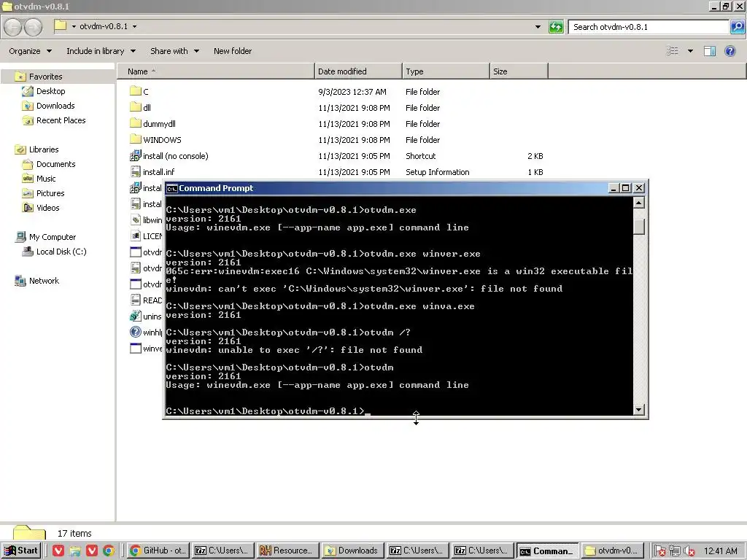Screen dimensions: 747x560
Task: Expand the arrow after otvdm-v0.8.1 in the address bar
Action: click(x=134, y=26)
